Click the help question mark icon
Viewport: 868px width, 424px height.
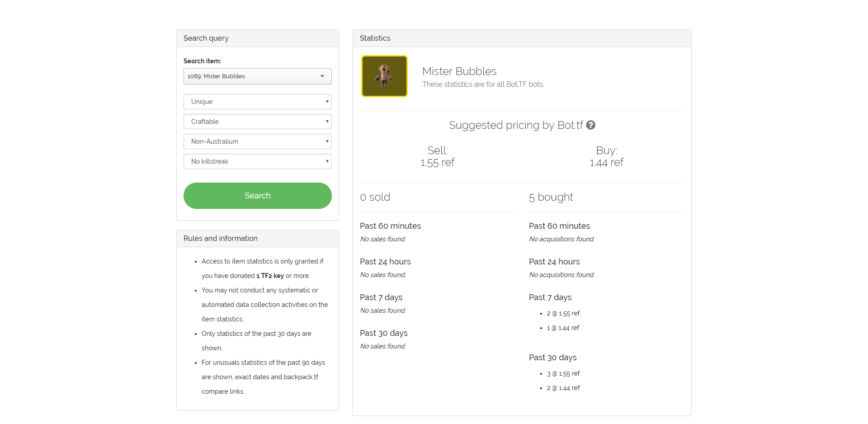click(x=590, y=125)
